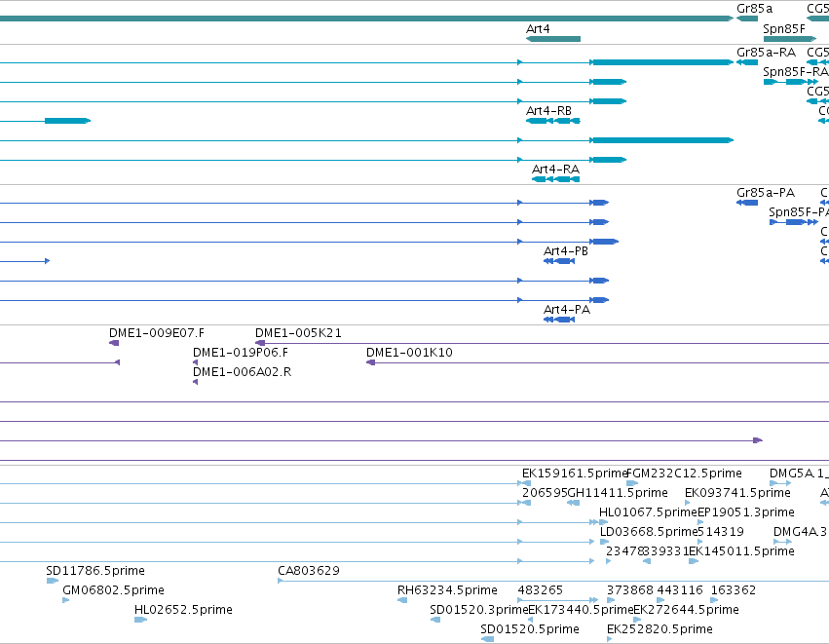Select the Spn85F-PA protein feature
The image size is (829, 644).
click(x=794, y=222)
